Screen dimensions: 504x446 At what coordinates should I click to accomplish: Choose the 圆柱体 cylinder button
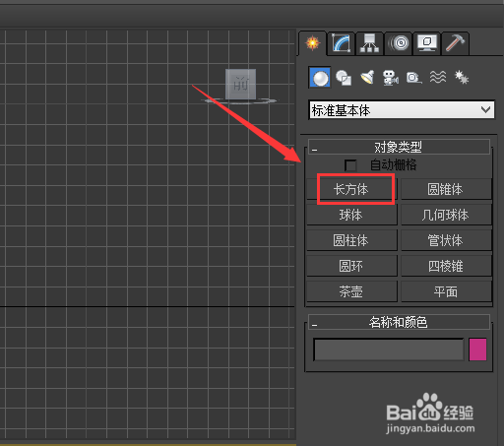tap(351, 240)
